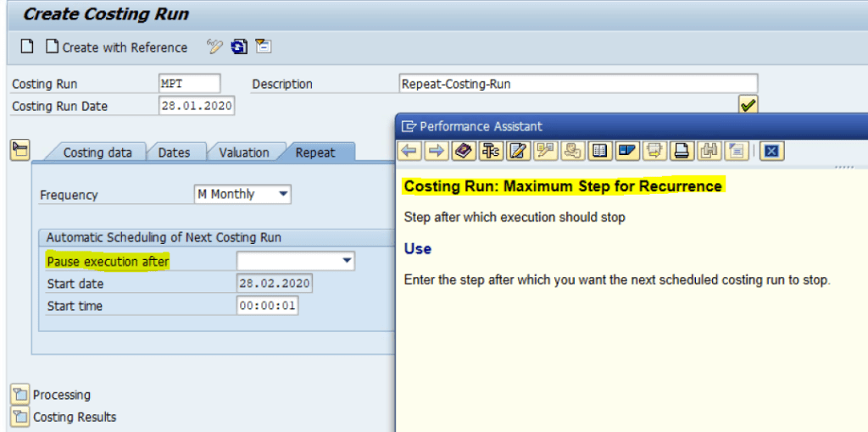
Task: Click Create with Reference button
Action: tap(116, 47)
